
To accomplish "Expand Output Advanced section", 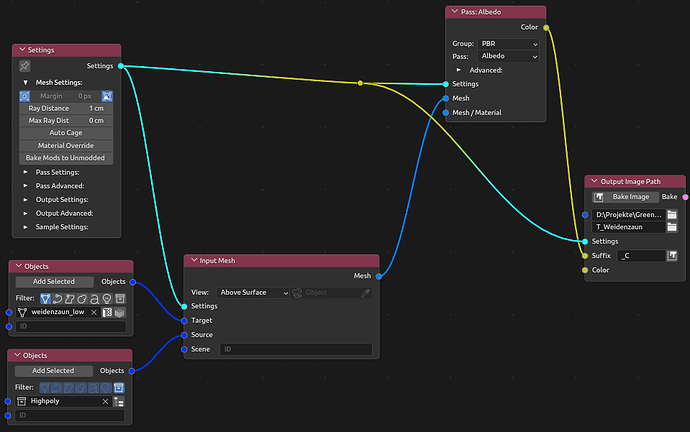I will click(26, 213).
